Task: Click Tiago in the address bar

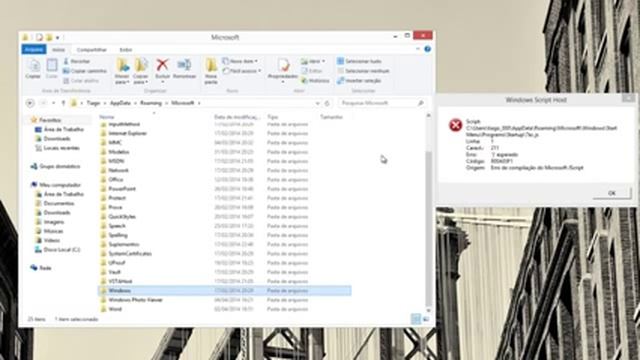Action: tap(93, 103)
